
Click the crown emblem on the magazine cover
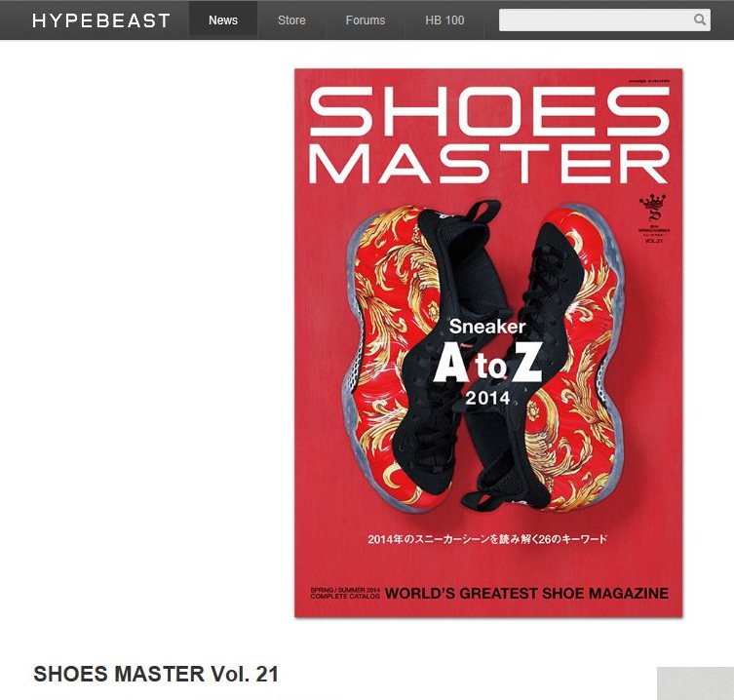point(653,208)
